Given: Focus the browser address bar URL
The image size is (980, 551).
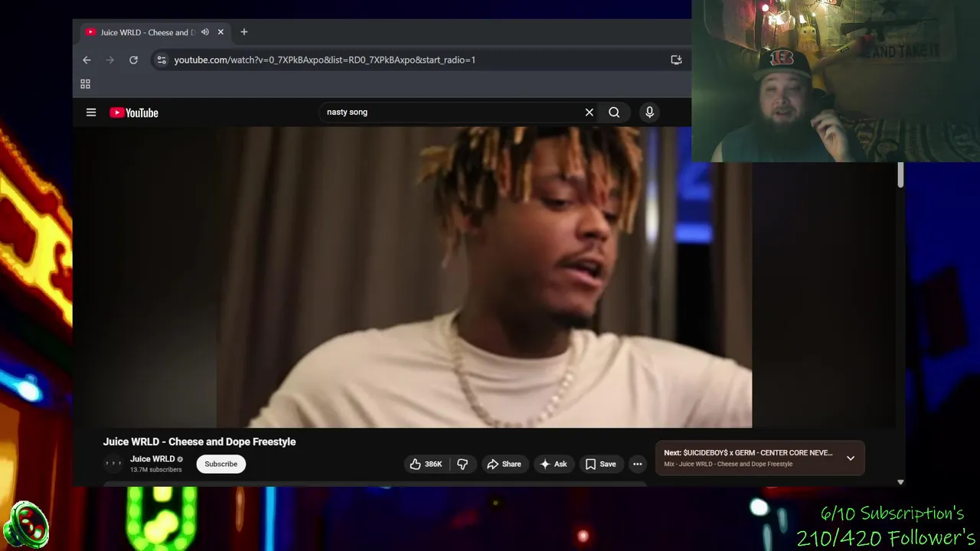Looking at the screenshot, I should click(325, 60).
